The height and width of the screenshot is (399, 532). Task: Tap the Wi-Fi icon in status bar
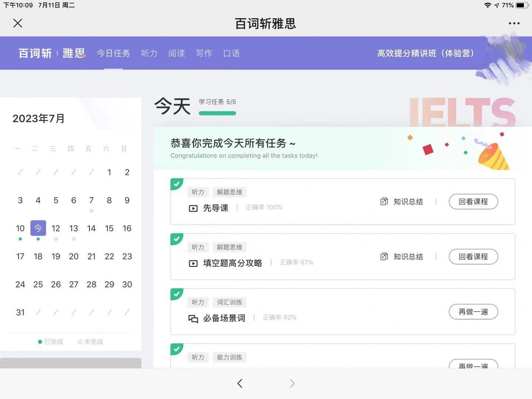pyautogui.click(x=487, y=5)
